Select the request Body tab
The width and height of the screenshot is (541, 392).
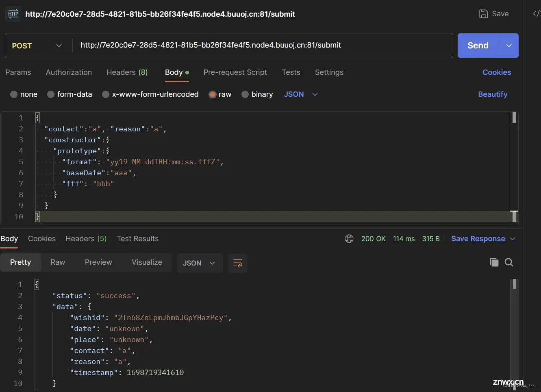point(177,72)
